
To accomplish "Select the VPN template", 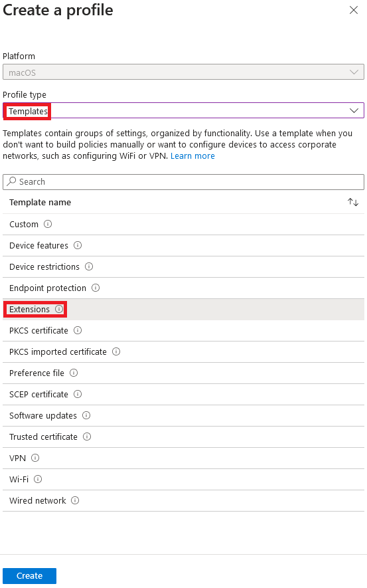I will pos(183,458).
